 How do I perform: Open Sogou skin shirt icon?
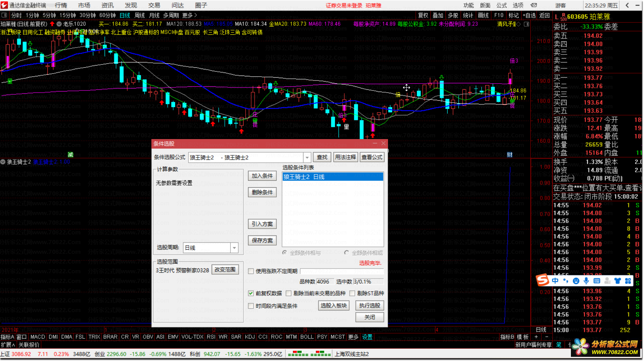coord(618,281)
